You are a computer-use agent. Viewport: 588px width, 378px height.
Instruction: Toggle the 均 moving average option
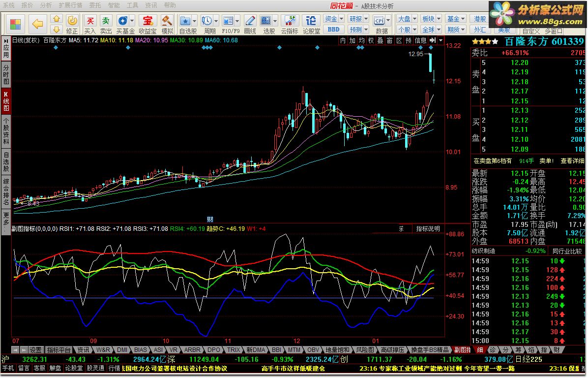[361, 40]
